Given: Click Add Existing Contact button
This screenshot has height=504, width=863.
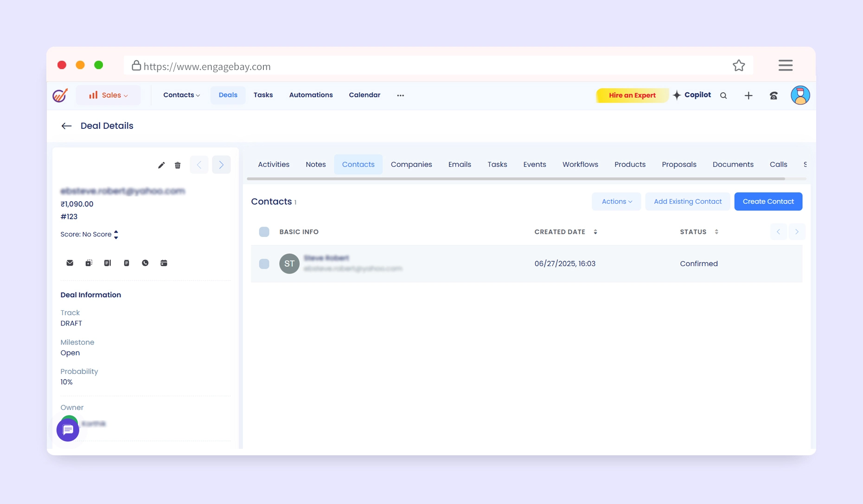Looking at the screenshot, I should (x=687, y=202).
